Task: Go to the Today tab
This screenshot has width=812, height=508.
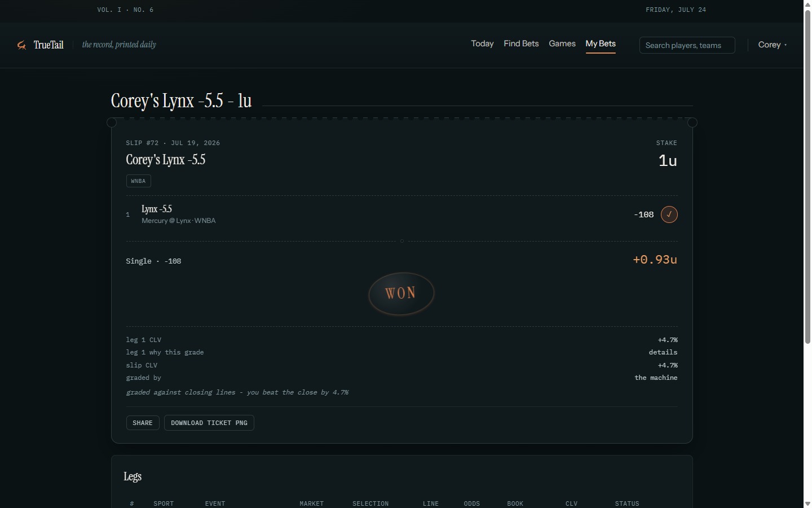Action: click(482, 43)
